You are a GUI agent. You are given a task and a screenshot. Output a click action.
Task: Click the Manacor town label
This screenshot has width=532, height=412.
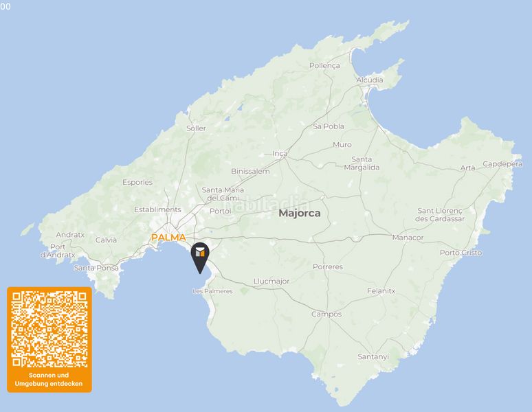click(408, 238)
